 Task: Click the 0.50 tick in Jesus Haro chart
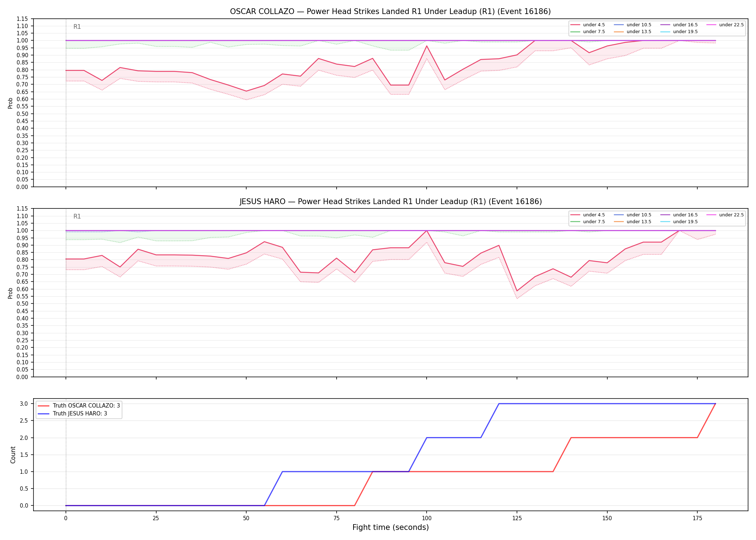click(22, 304)
